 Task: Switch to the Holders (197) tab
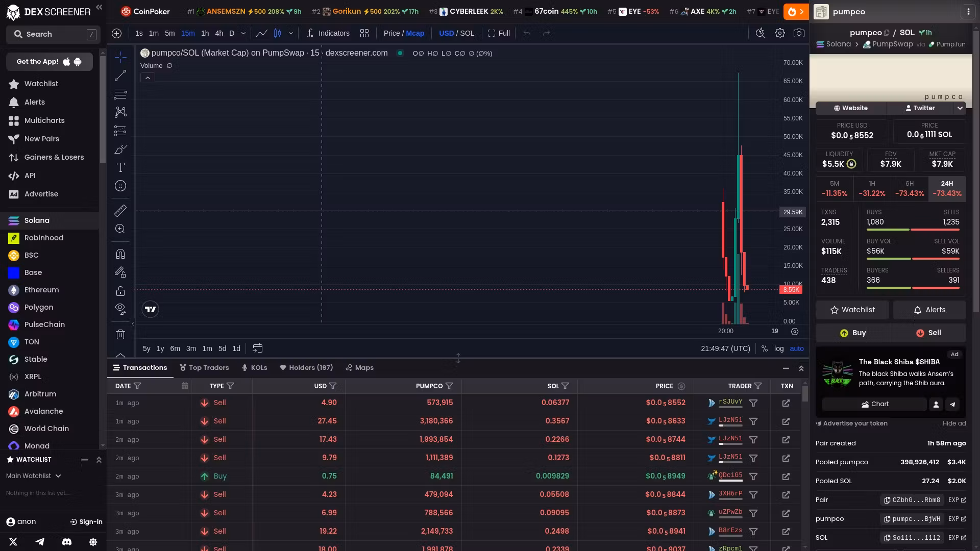pyautogui.click(x=306, y=368)
